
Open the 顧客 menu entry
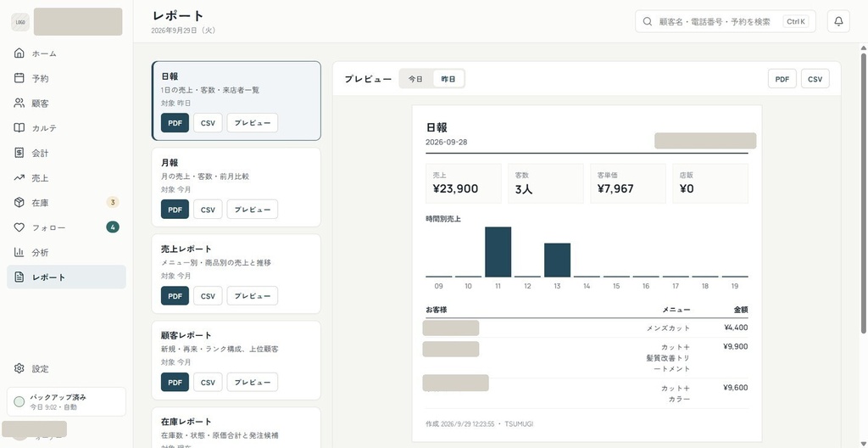pos(66,104)
